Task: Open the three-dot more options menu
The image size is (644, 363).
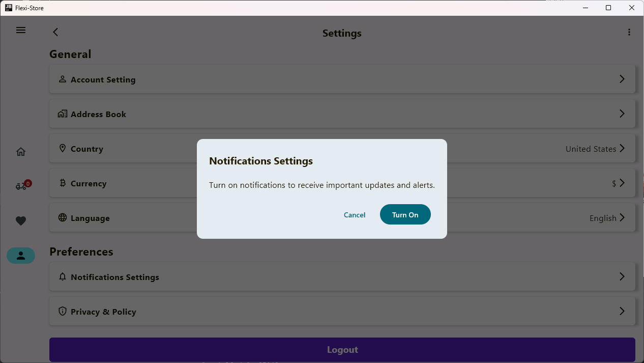Action: 629,32
